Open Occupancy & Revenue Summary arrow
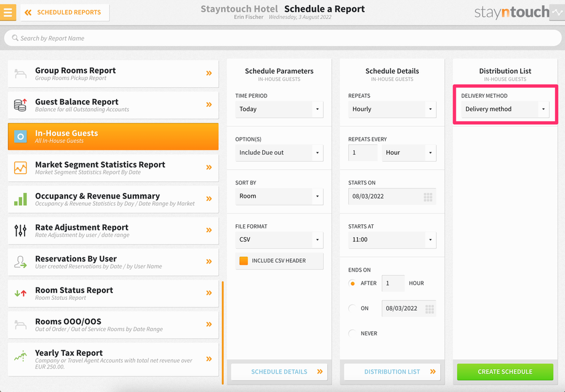 [x=209, y=198]
